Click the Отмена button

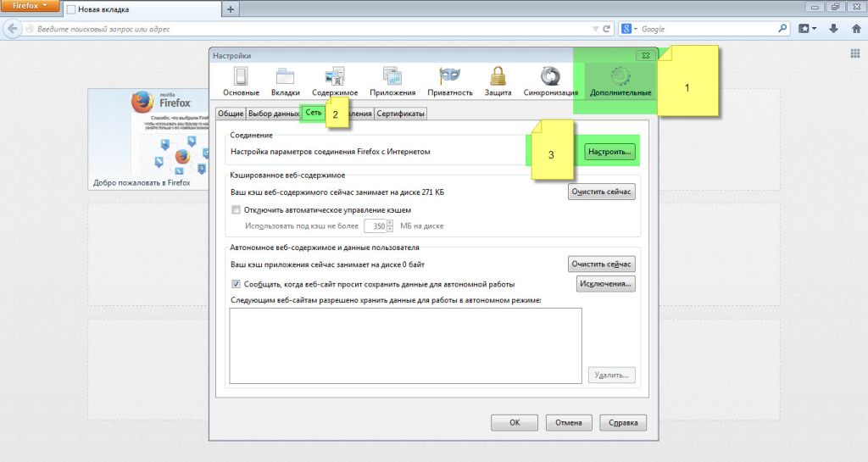(x=569, y=423)
